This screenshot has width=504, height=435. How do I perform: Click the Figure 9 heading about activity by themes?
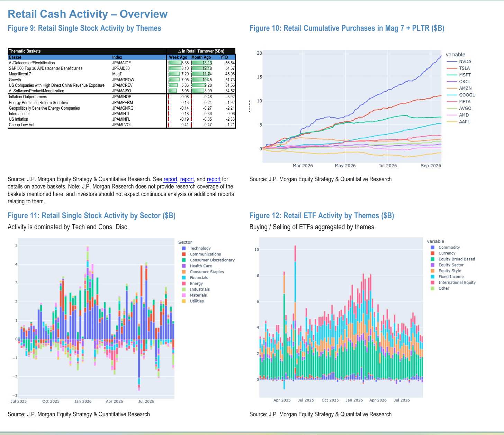[84, 28]
